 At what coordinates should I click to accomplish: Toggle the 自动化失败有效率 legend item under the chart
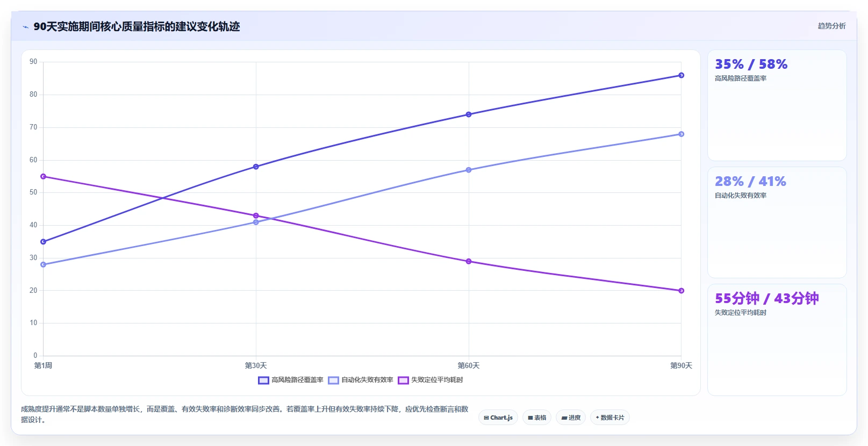[361, 380]
